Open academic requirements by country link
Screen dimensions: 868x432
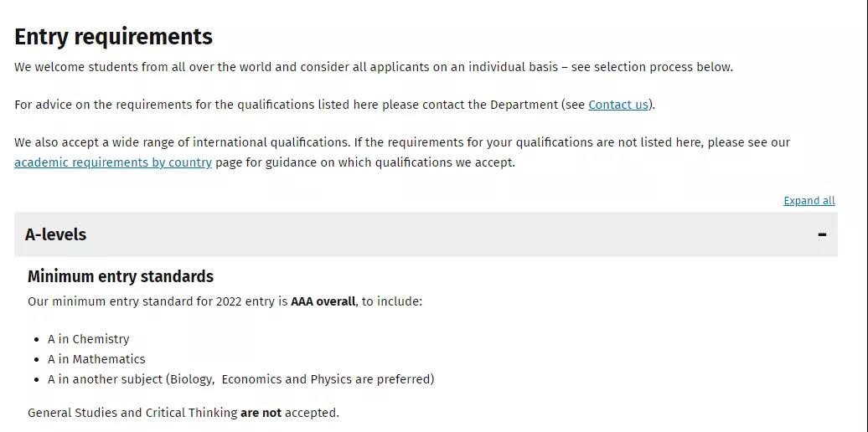[113, 162]
